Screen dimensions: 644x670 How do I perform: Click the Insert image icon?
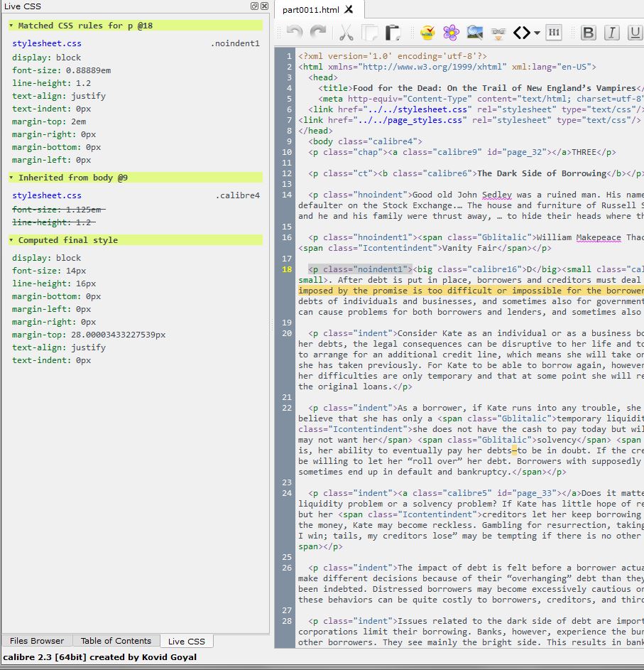pos(474,33)
